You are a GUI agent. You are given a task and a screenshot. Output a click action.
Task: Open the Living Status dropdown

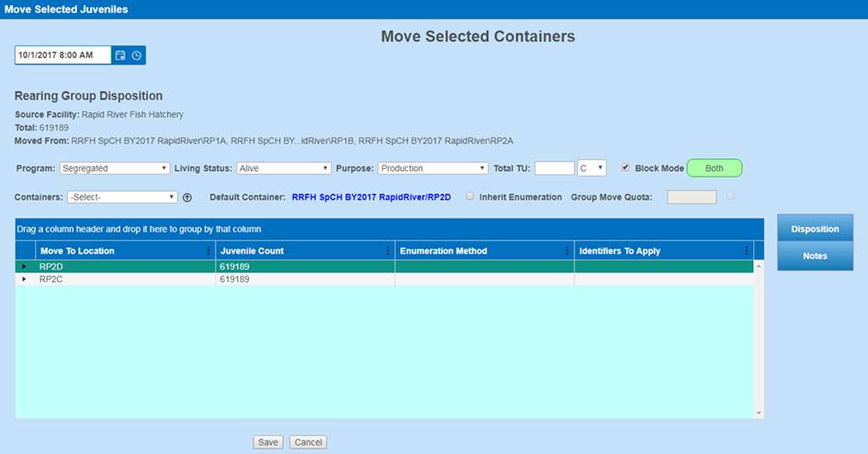pos(283,168)
